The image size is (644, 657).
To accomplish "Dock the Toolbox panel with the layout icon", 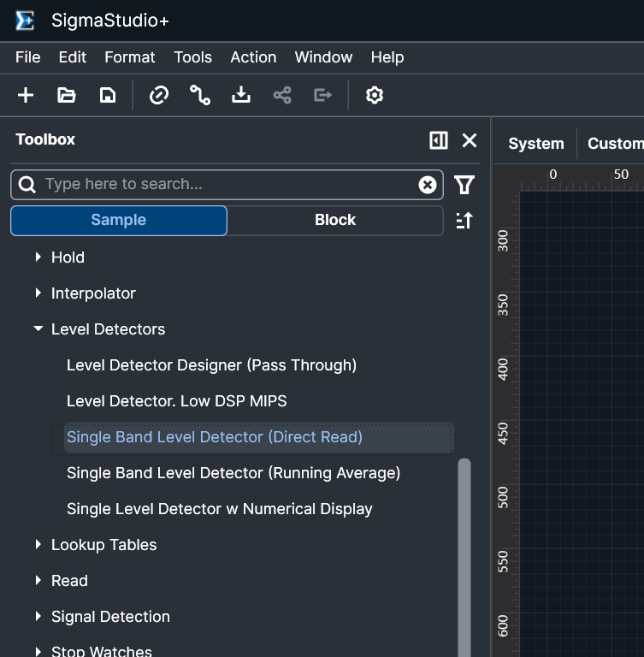I will pos(438,140).
